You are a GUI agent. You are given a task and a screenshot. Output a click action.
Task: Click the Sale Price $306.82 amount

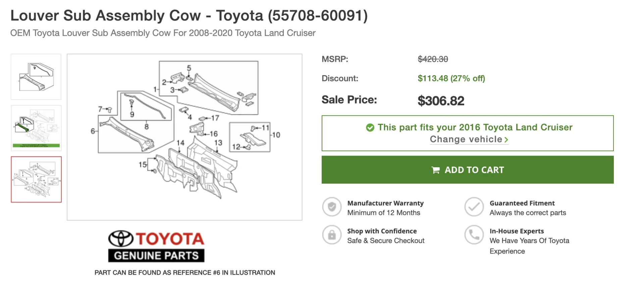pos(441,101)
